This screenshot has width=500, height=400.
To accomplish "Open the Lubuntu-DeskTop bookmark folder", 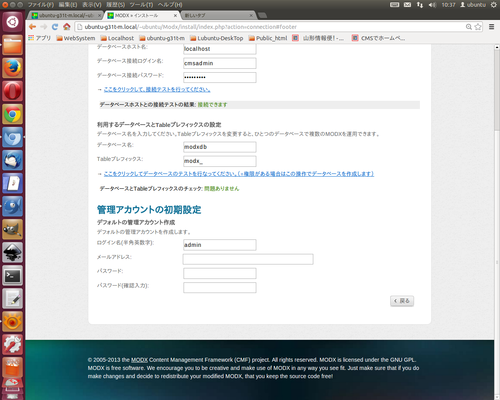I will click(217, 38).
